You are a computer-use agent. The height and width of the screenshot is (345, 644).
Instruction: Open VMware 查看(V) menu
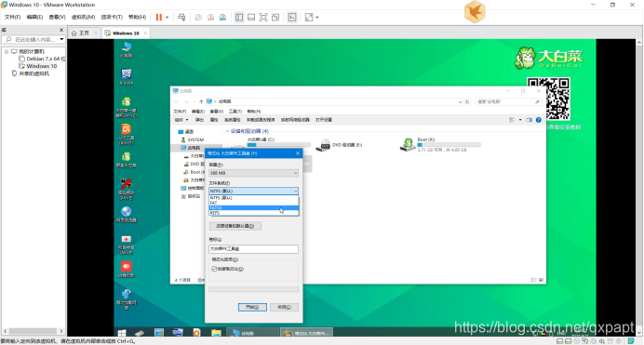click(x=57, y=18)
